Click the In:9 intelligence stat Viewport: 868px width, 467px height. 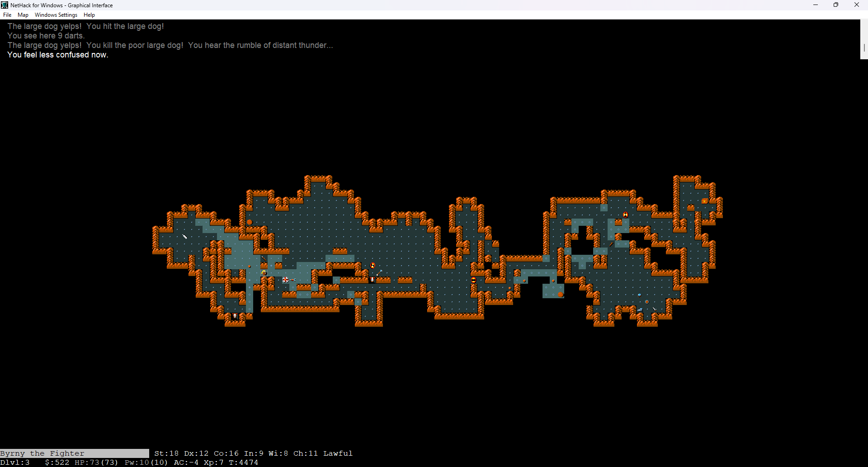point(254,453)
